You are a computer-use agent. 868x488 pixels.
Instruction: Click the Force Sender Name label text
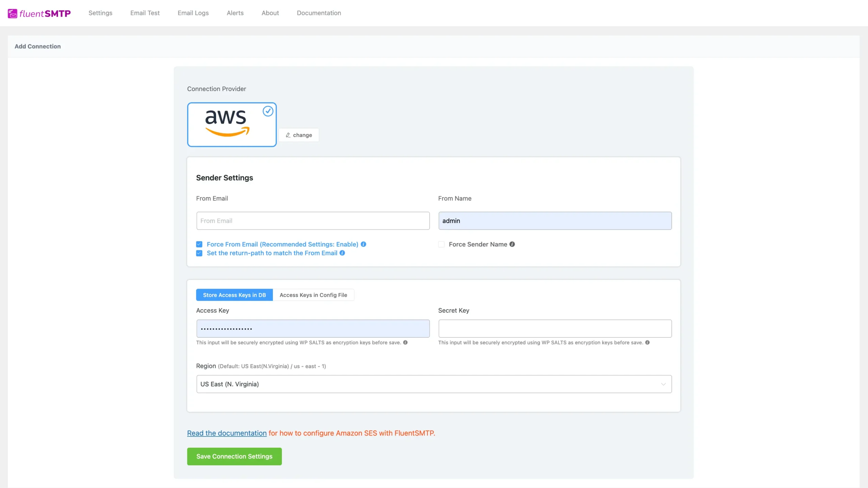click(478, 244)
